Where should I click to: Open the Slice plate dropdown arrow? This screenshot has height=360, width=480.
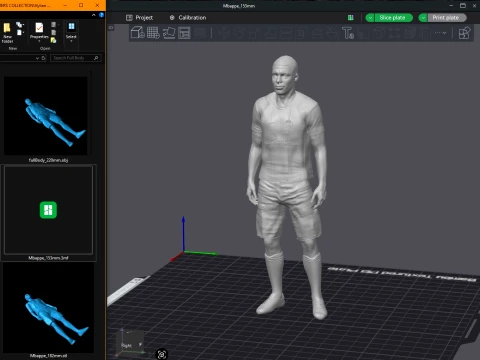pyautogui.click(x=370, y=18)
